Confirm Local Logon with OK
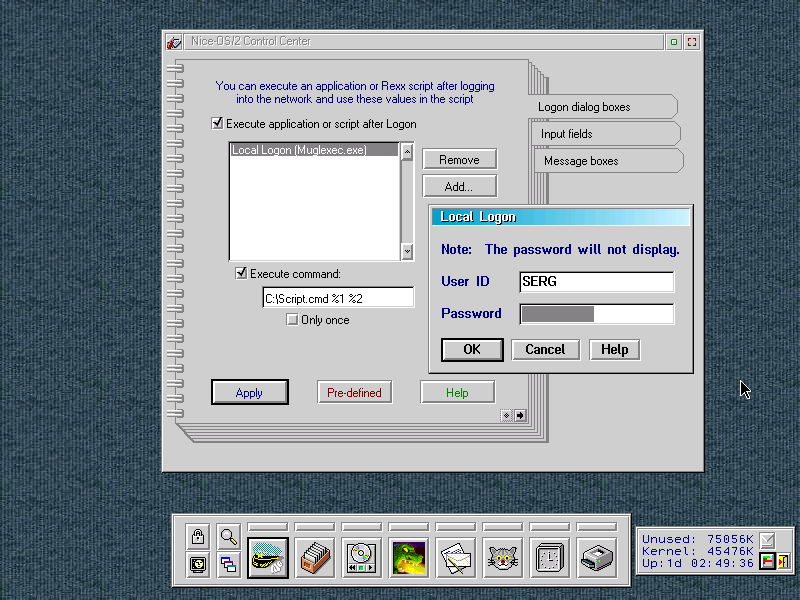Screen dimensions: 800x600 472,349
